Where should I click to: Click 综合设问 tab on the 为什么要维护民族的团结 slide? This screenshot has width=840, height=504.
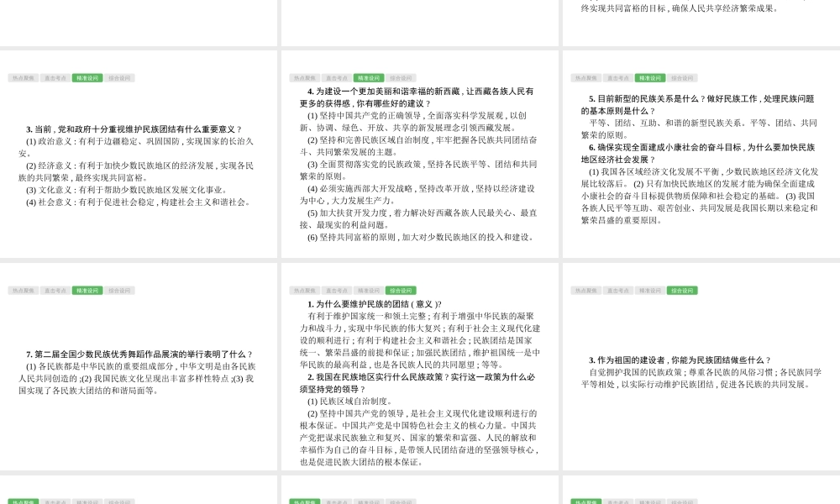coord(401,291)
